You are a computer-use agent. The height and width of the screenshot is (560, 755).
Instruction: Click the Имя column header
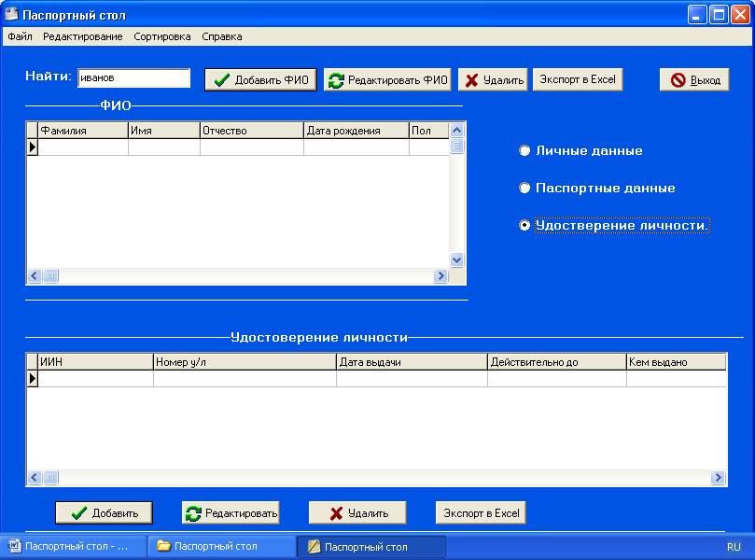tap(164, 131)
